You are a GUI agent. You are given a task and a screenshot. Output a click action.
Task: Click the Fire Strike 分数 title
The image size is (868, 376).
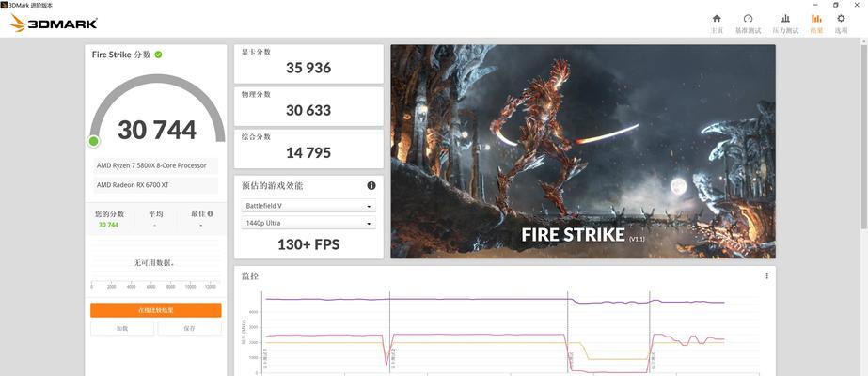(x=121, y=55)
